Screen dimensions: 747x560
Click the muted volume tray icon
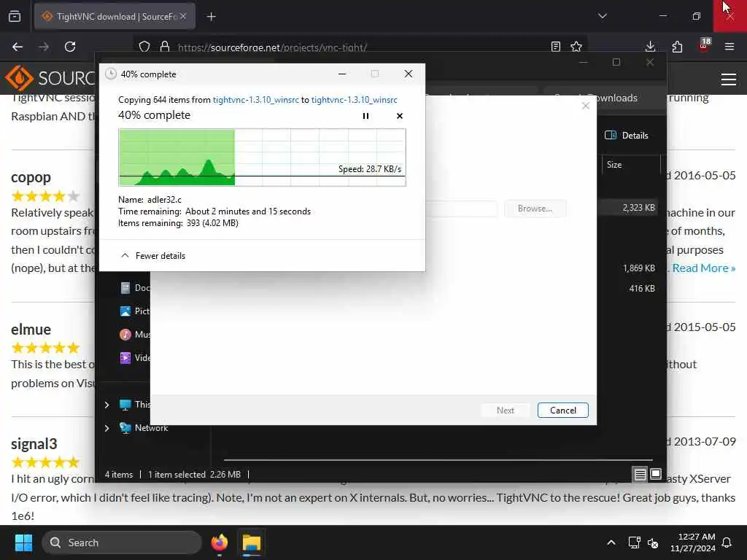(x=653, y=542)
